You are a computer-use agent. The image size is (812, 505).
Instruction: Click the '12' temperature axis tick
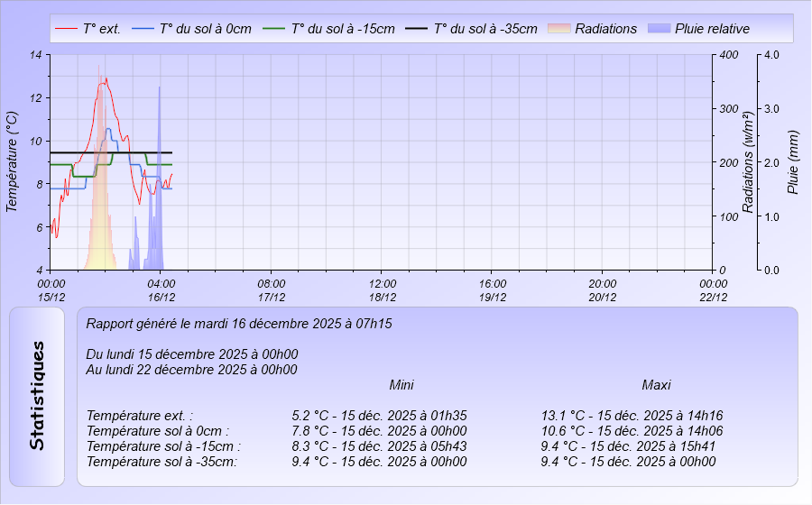[x=36, y=97]
